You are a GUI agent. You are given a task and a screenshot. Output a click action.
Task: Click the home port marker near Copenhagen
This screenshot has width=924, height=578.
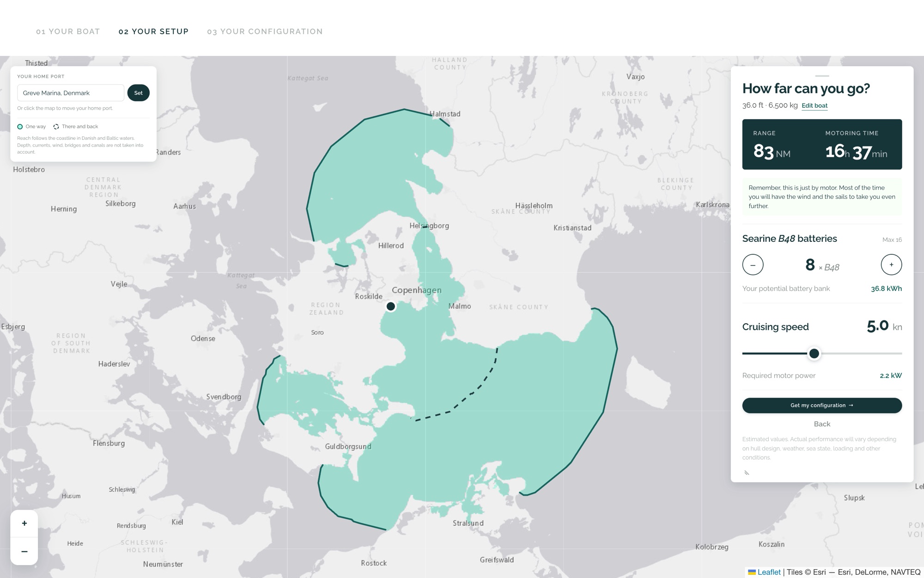point(391,306)
